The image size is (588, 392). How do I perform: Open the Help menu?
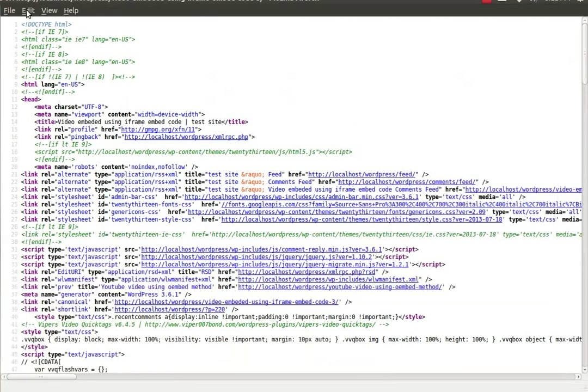coord(71,10)
